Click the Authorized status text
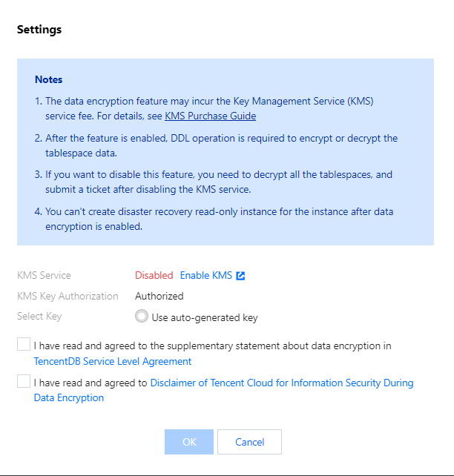Screen dimensions: 454x476 [x=159, y=296]
